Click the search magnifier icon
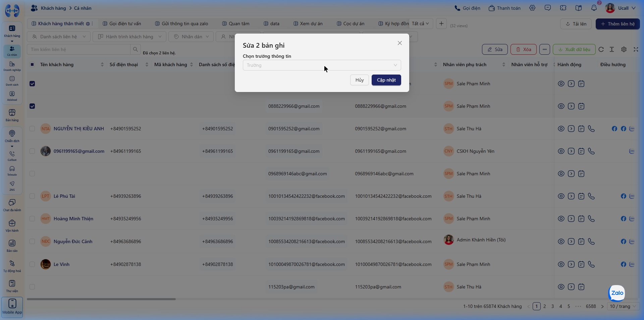This screenshot has height=320, width=644. pyautogui.click(x=135, y=49)
